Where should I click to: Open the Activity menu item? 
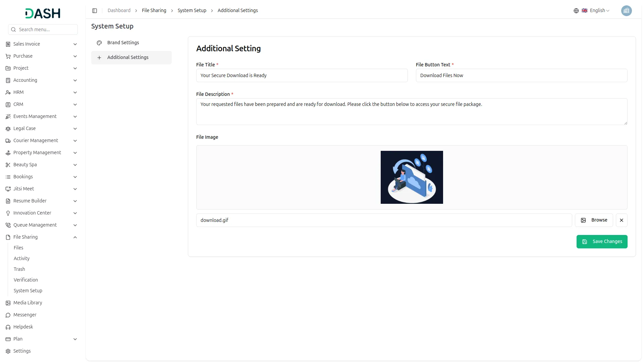(21, 258)
